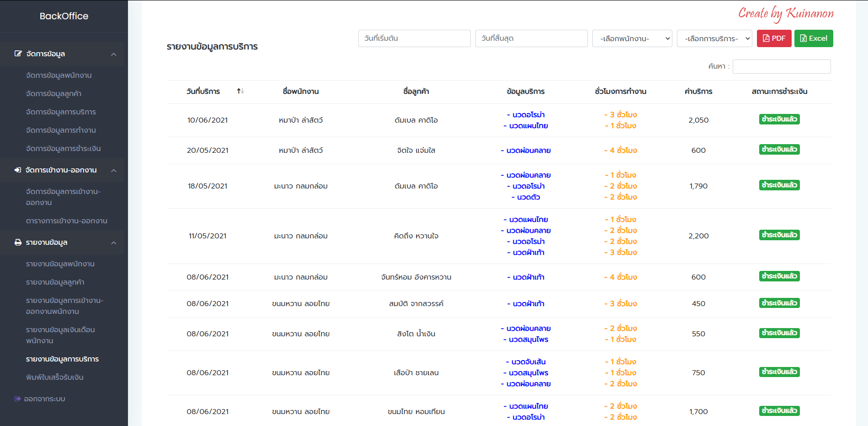
Task: Open จัดการข้อมูลพนักงาน in the sidebar
Action: 59,75
